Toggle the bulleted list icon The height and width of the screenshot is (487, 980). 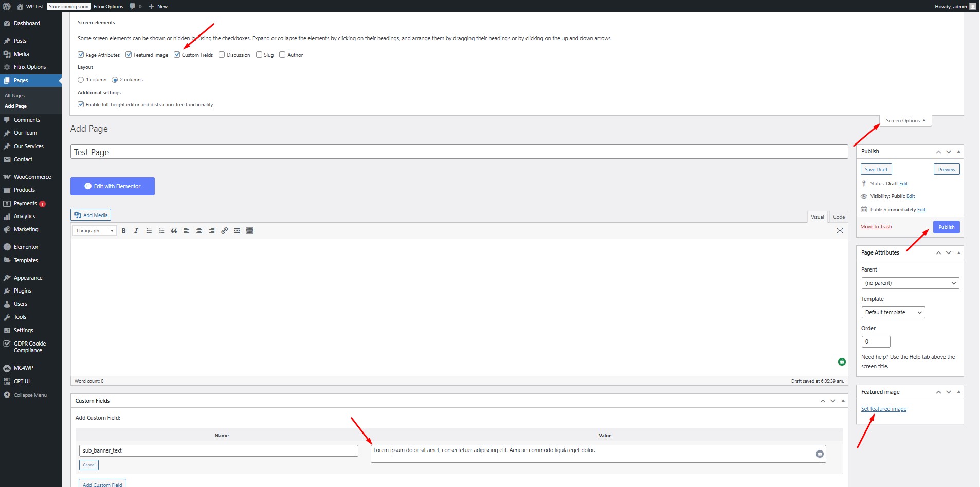(149, 231)
